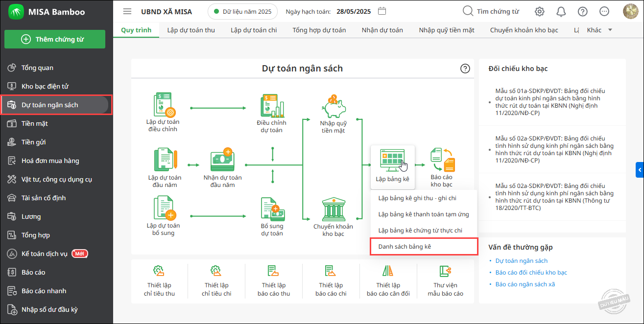The height and width of the screenshot is (324, 644).
Task: Open the calendar date picker icon
Action: (382, 11)
